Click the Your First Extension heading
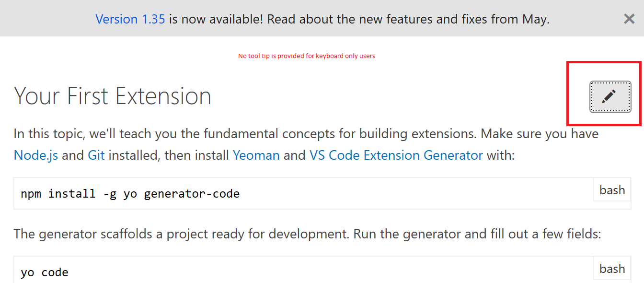Viewport: 644px width, 283px height. (113, 96)
